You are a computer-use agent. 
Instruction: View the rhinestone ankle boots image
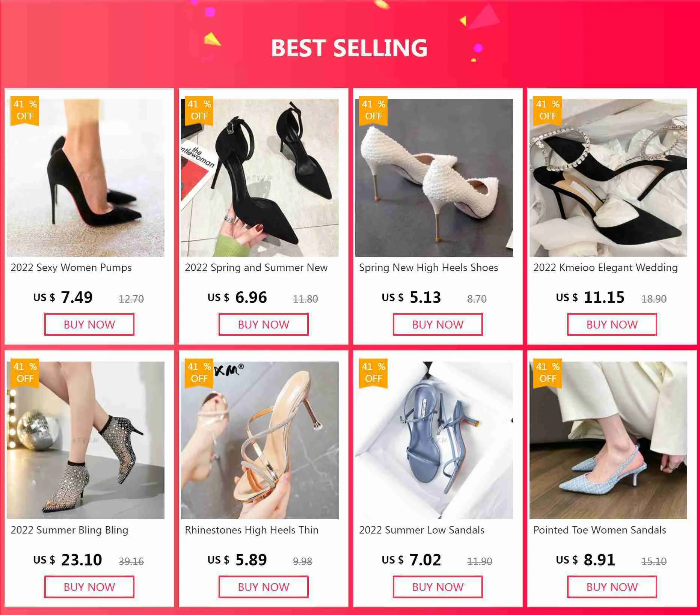pyautogui.click(x=86, y=440)
